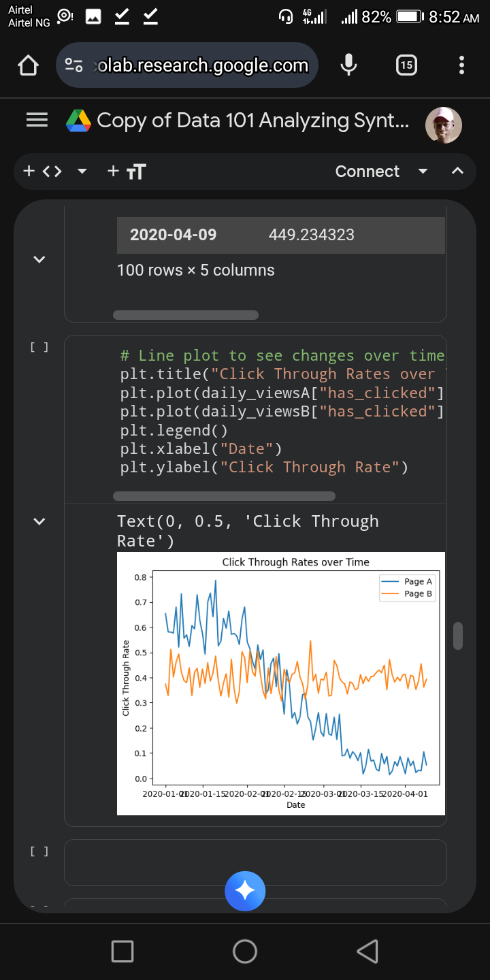Image resolution: width=490 pixels, height=980 pixels.
Task: Open the browser three-dot menu
Action: tap(462, 65)
